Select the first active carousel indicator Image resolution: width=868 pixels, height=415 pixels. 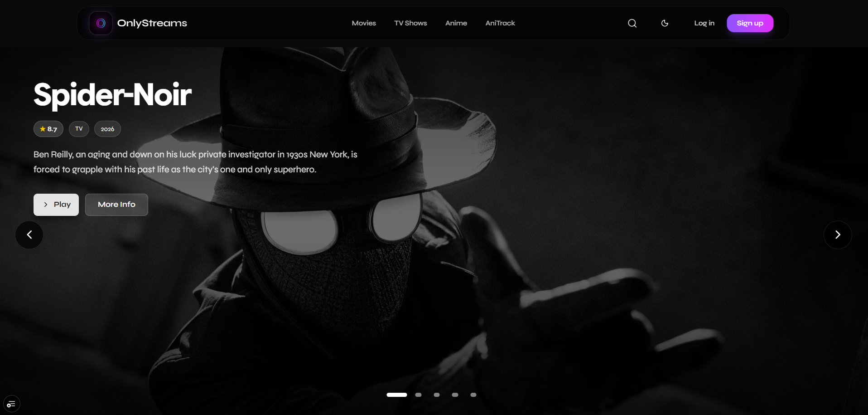(397, 395)
